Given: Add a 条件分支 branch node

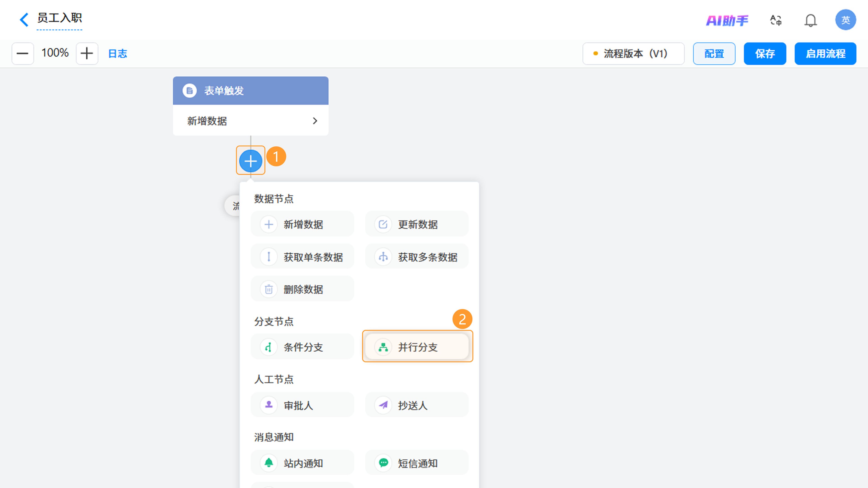Looking at the screenshot, I should point(302,347).
